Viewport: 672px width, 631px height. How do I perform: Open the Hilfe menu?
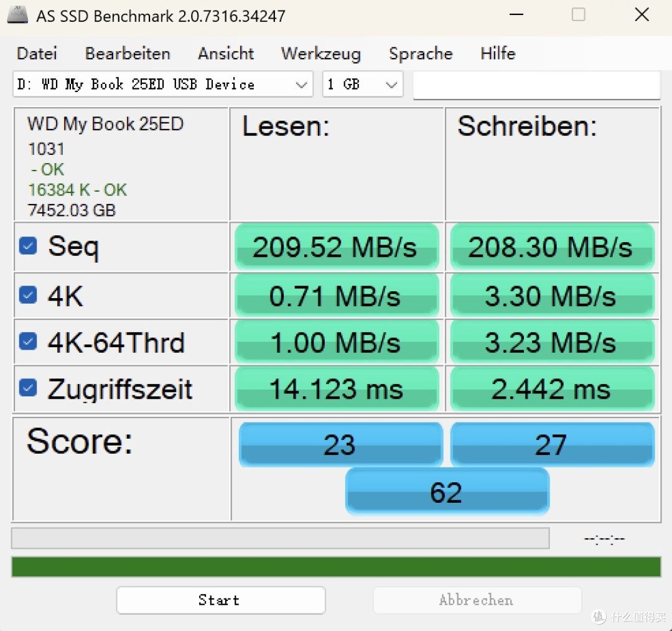(x=498, y=54)
